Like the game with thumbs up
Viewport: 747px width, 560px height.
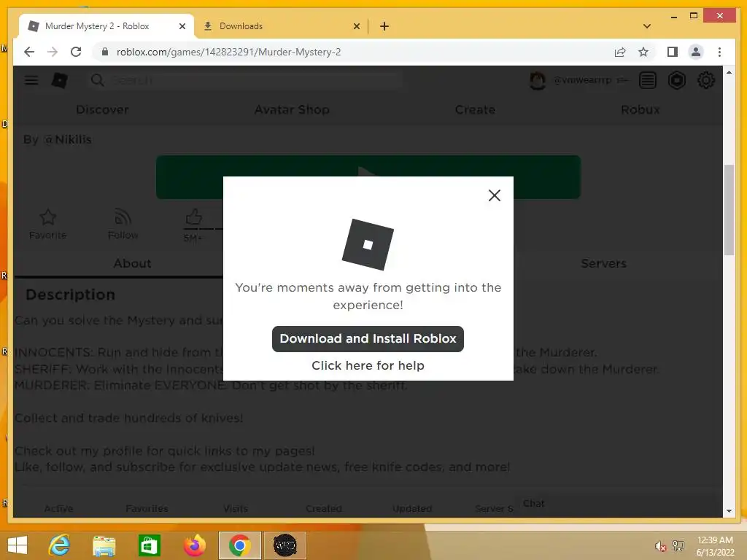(193, 217)
